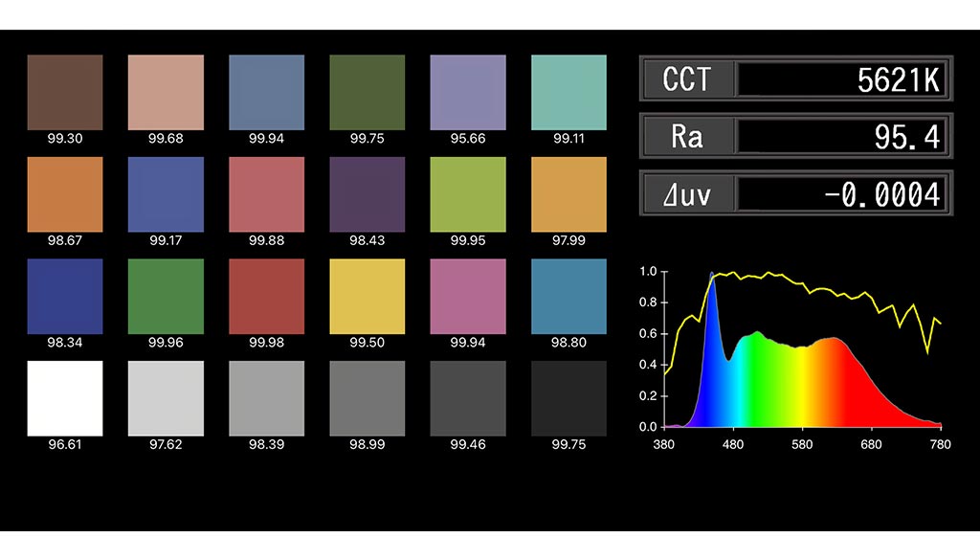Choose the light gray swatch labeled 97.62

coord(166,398)
